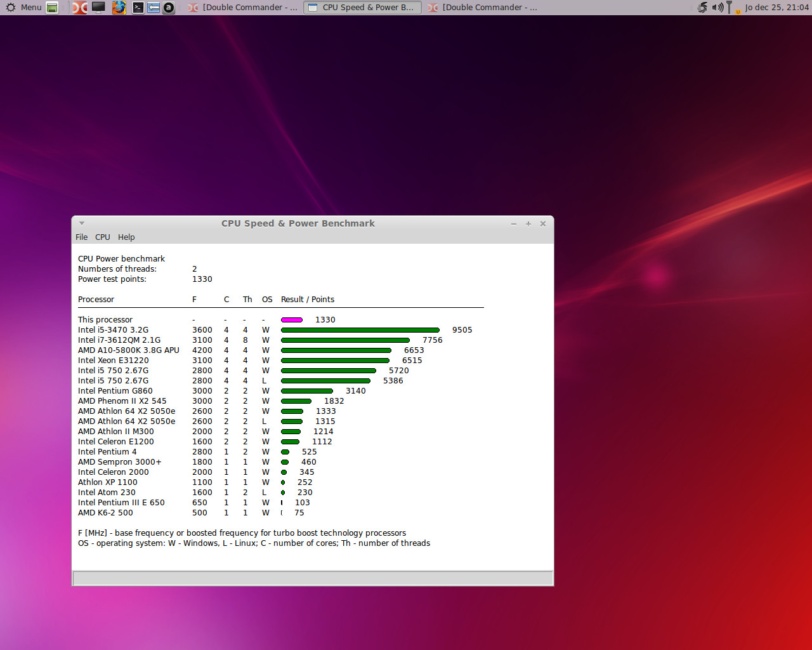Open the window menu arrow in title bar
This screenshot has height=650, width=812.
tap(82, 223)
